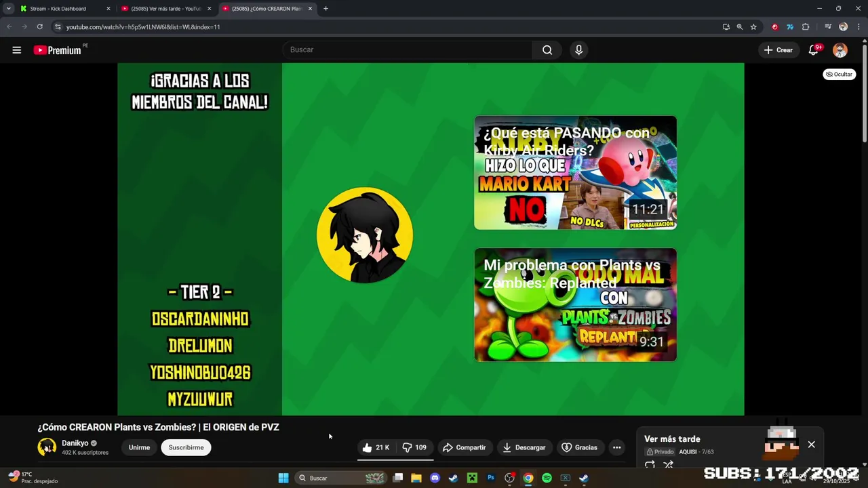
Task: Click the search magnifier button
Action: tap(547, 50)
